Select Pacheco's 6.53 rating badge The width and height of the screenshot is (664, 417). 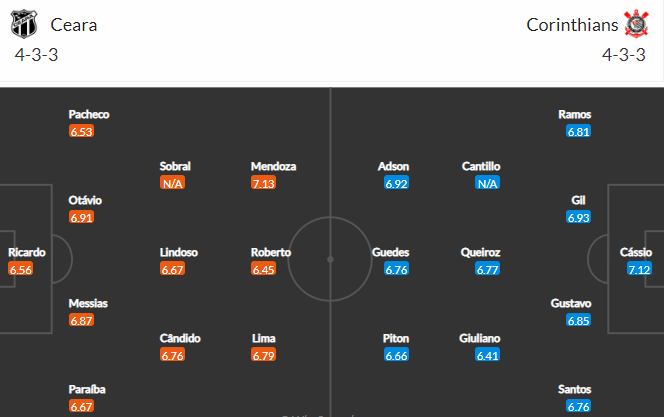(x=81, y=131)
